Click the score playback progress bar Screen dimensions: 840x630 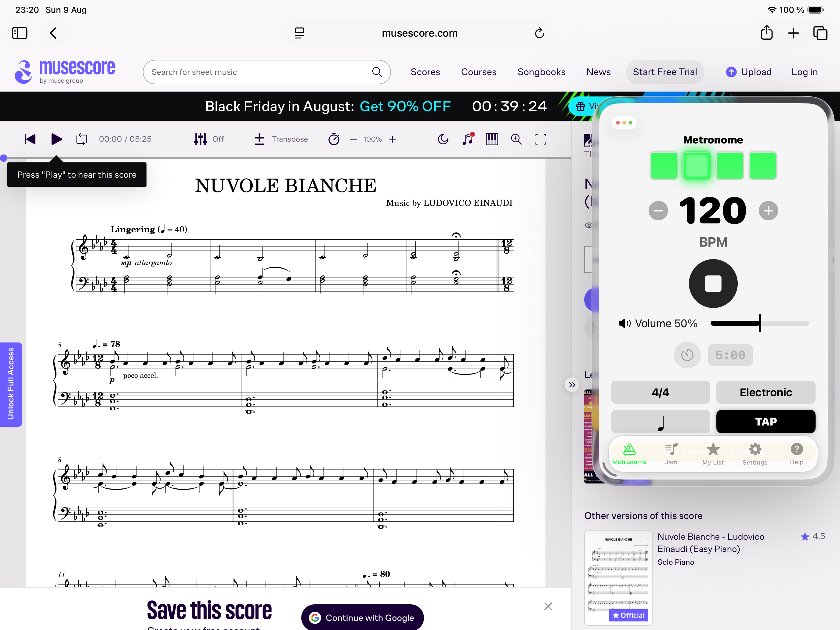coord(286,158)
